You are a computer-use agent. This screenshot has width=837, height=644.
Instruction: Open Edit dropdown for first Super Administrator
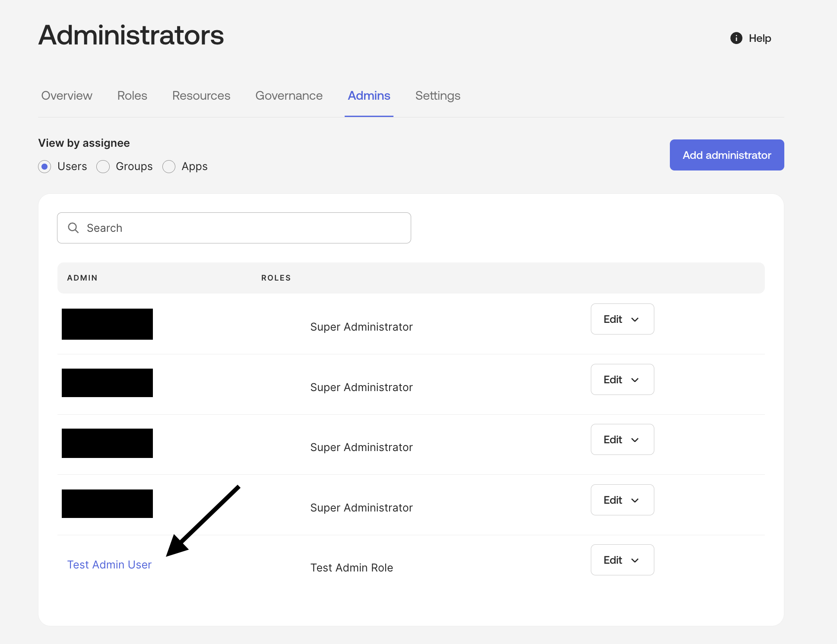[622, 319]
